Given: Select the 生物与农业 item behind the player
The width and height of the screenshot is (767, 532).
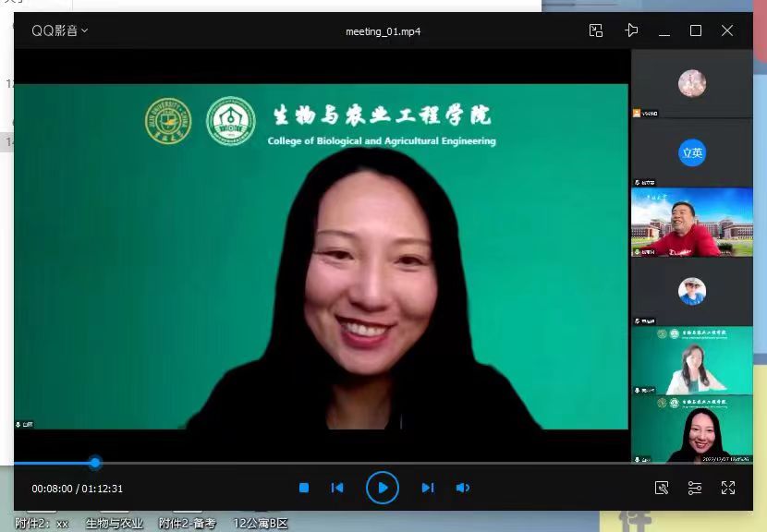Looking at the screenshot, I should click(115, 524).
